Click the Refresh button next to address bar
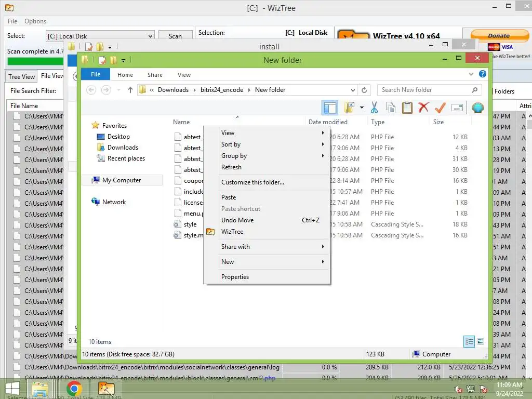Image resolution: width=532 pixels, height=399 pixels. click(364, 90)
